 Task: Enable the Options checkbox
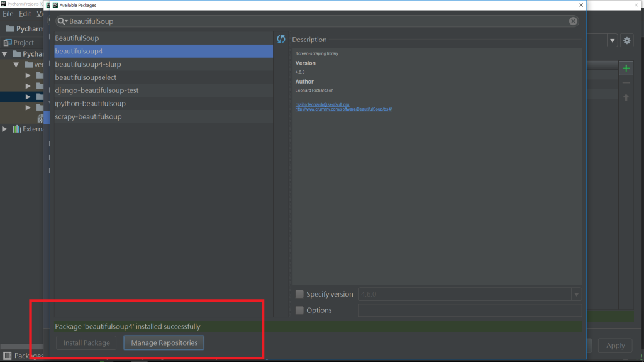pyautogui.click(x=299, y=310)
